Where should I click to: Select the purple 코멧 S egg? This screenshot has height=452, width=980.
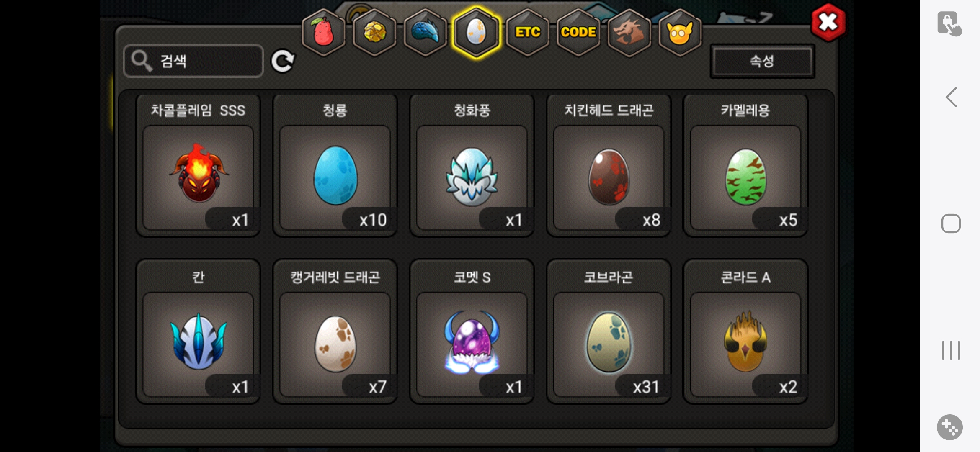point(472,331)
